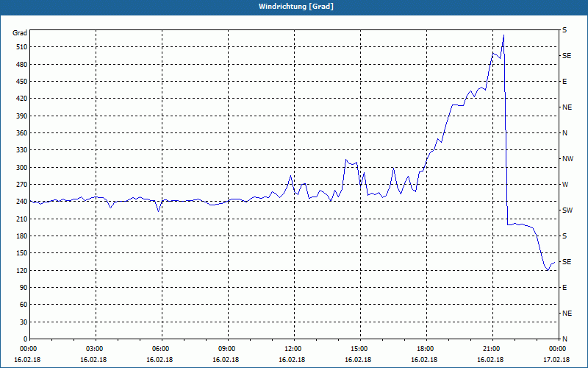Select the "Grad" unit label on the axis
This screenshot has width=588, height=368.
(20, 33)
